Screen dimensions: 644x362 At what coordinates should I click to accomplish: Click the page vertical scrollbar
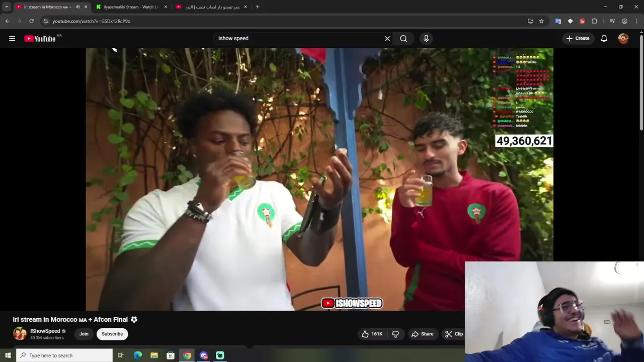click(x=641, y=83)
